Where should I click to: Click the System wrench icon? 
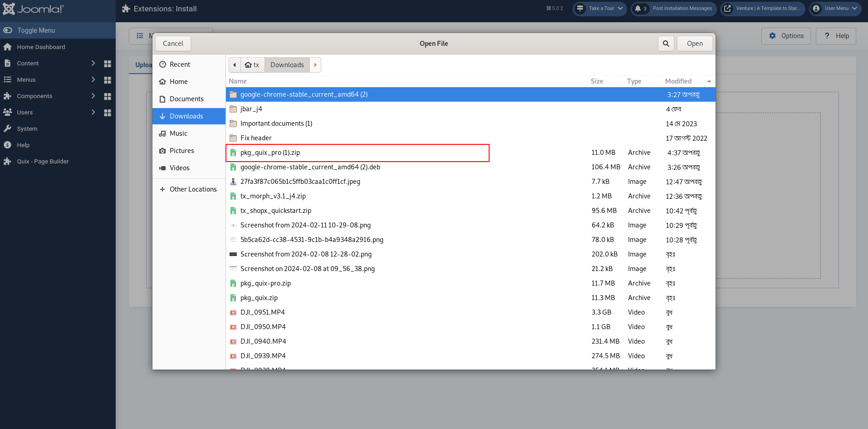[x=7, y=128]
